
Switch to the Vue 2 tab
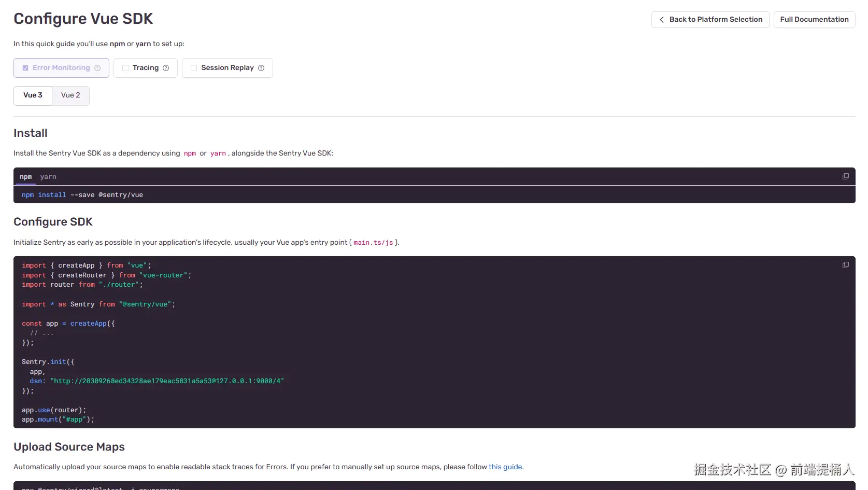[70, 95]
